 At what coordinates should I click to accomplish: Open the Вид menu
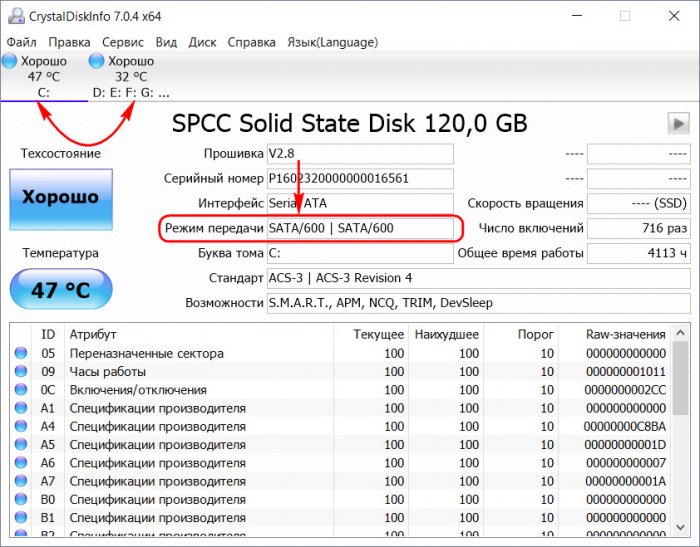click(166, 42)
